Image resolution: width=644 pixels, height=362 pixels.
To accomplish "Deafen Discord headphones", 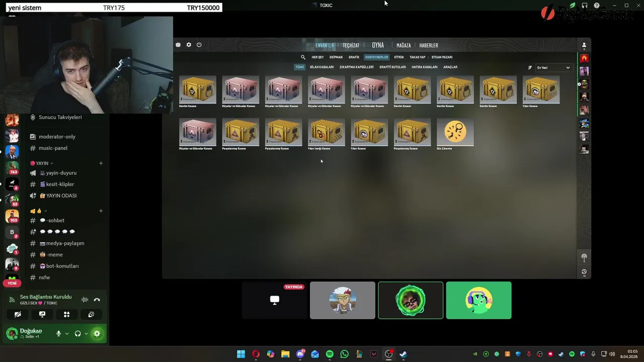I will [77, 333].
